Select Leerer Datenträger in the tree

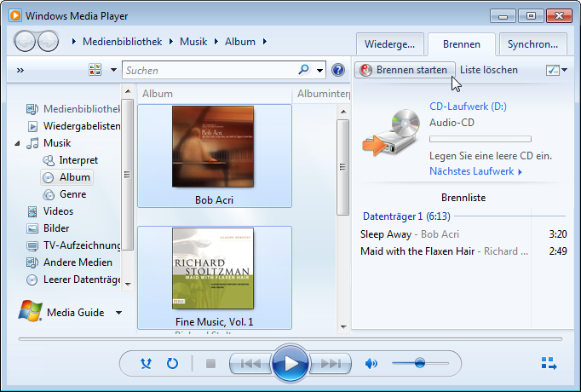pyautogui.click(x=73, y=280)
